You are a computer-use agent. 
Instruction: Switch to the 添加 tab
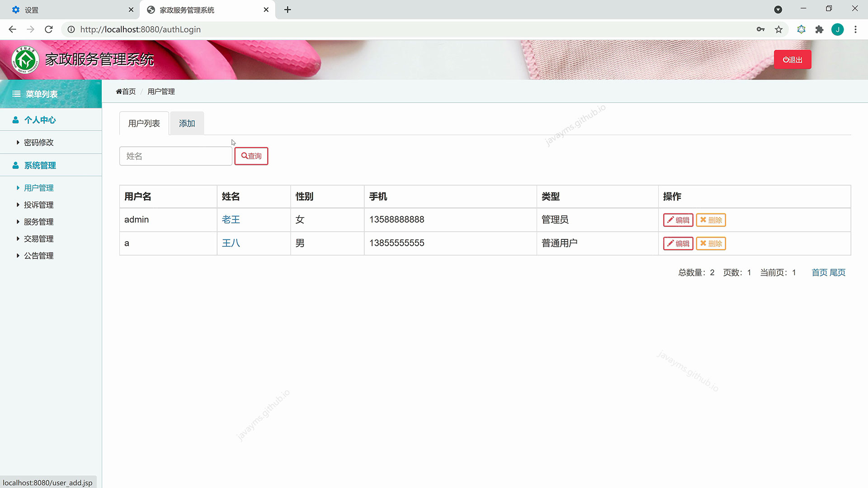(187, 123)
